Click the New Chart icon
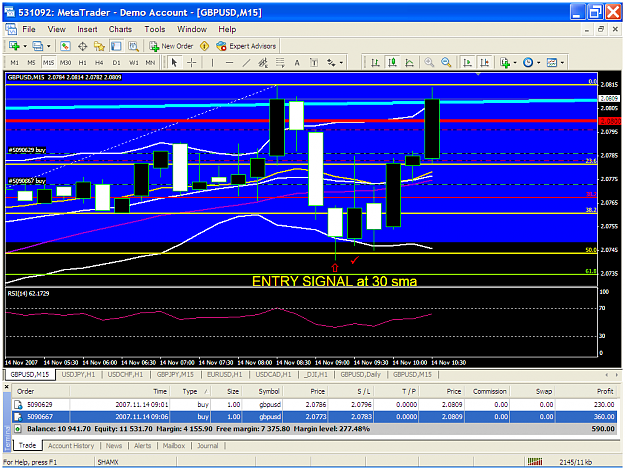 coord(14,46)
